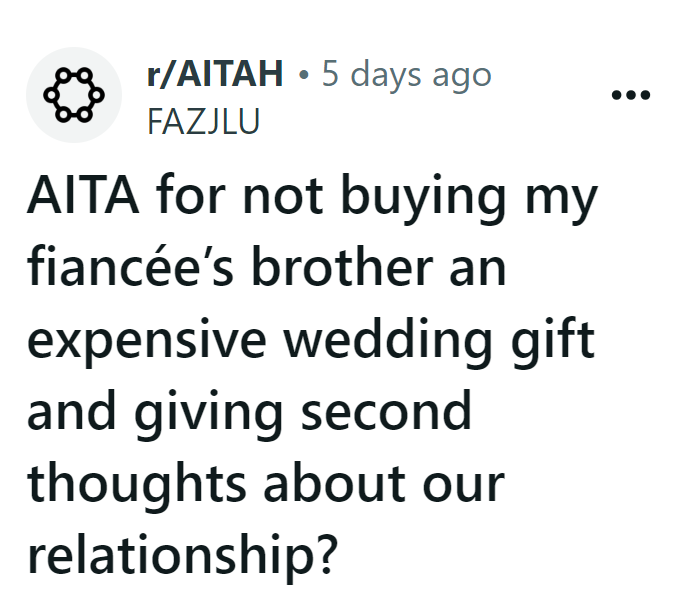Open the three-dot post options menu
The height and width of the screenshot is (604, 696).
[630, 96]
